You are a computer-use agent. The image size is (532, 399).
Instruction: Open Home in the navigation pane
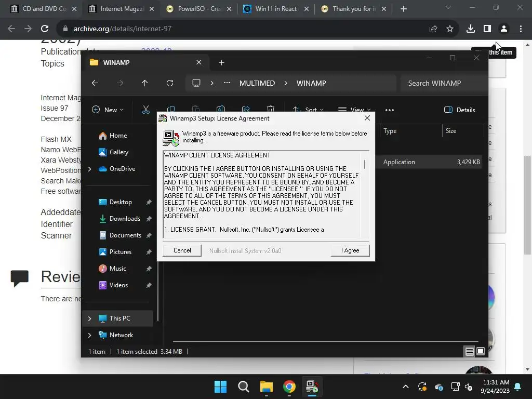tap(118, 136)
